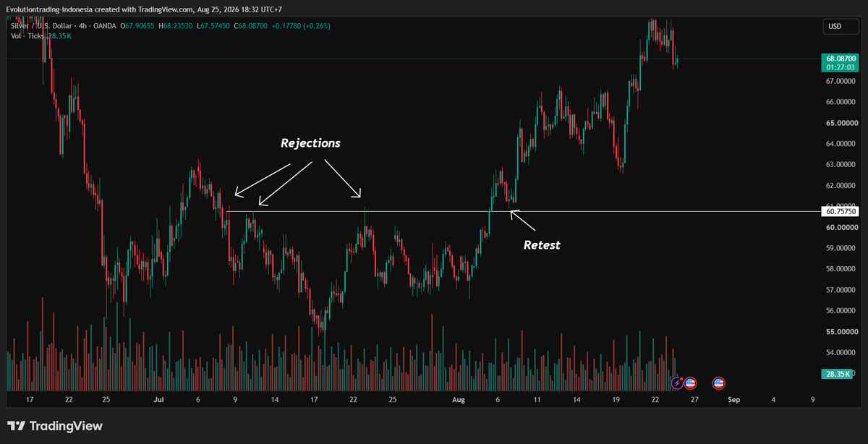Click the 27 date label on time axis
Image resolution: width=868 pixels, height=444 pixels.
tap(694, 399)
